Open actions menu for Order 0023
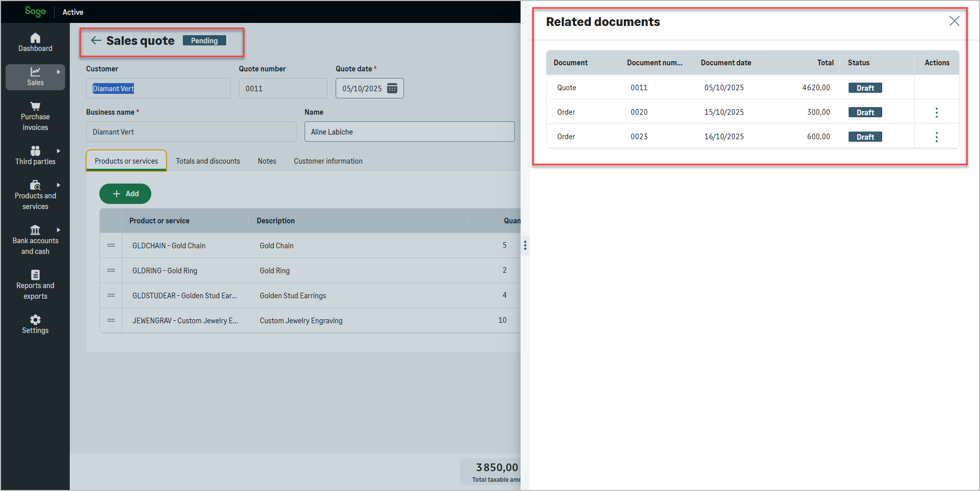 (936, 137)
